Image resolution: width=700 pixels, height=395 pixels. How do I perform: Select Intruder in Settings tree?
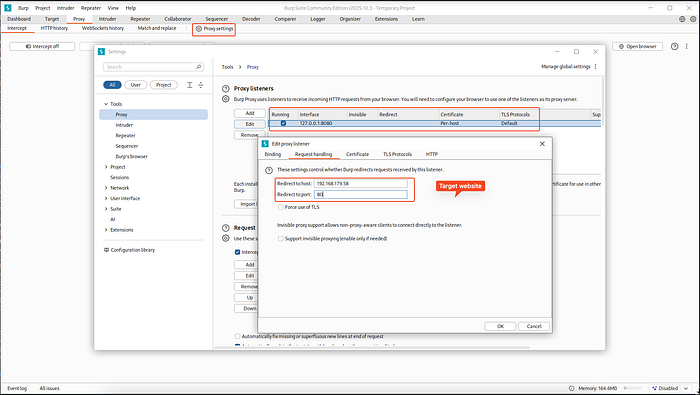(x=124, y=125)
